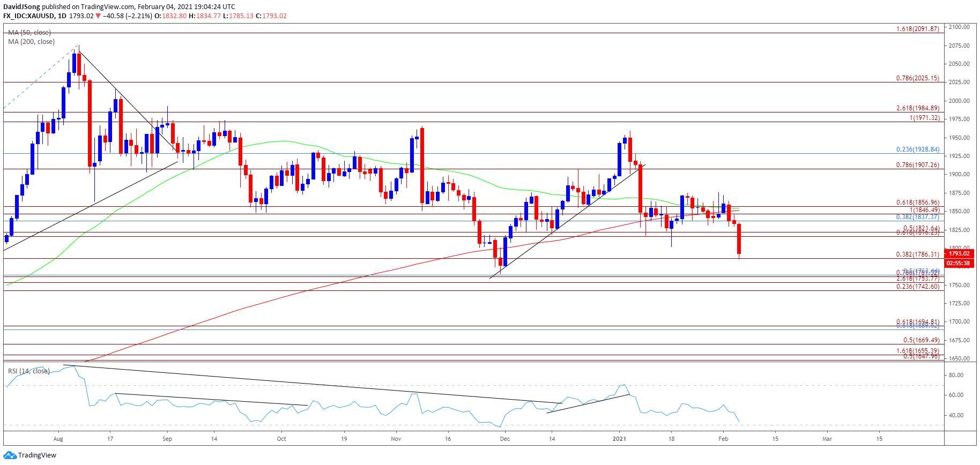This screenshot has height=465, width=980.
Task: Select the 1.618(2091.87) Fibonacci label
Action: coord(917,29)
